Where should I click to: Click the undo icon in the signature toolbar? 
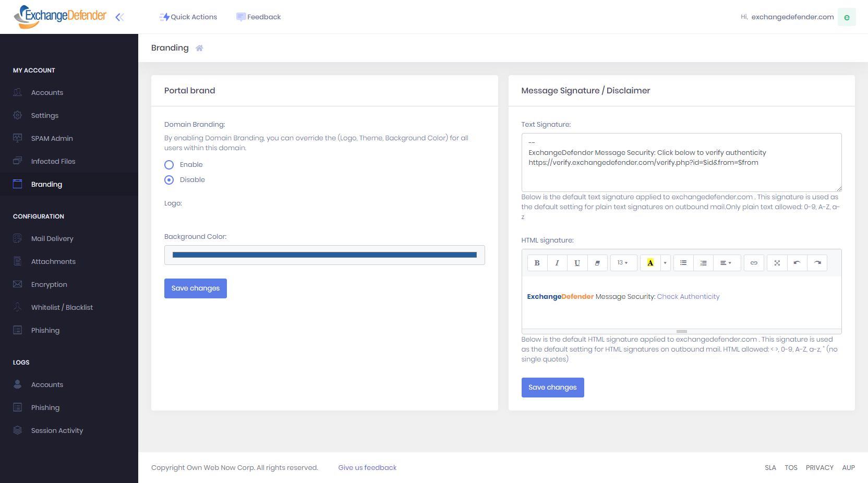pos(797,263)
